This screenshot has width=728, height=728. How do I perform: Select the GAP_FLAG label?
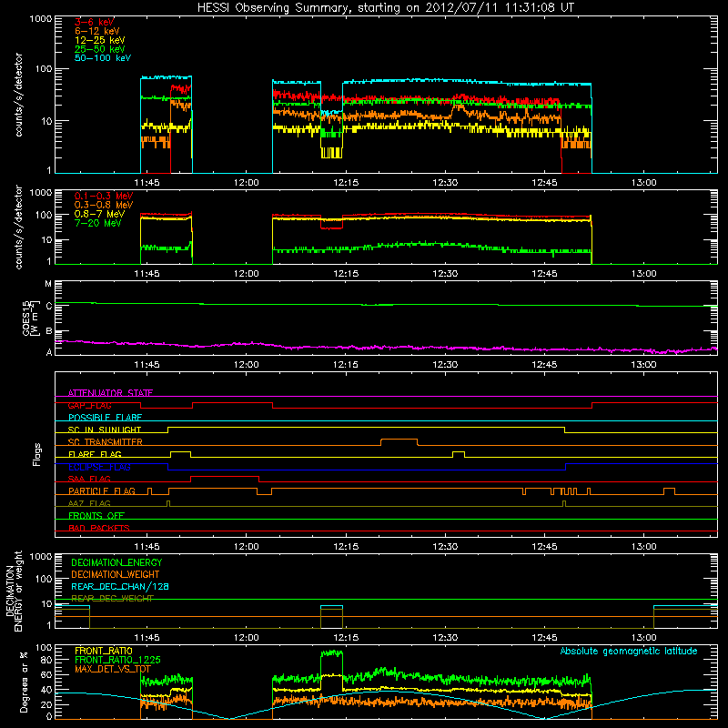click(89, 405)
